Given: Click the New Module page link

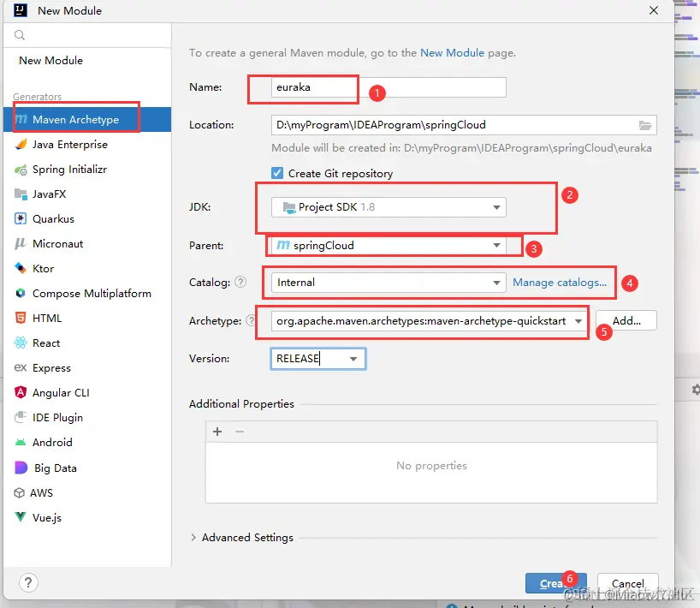Looking at the screenshot, I should (x=452, y=53).
